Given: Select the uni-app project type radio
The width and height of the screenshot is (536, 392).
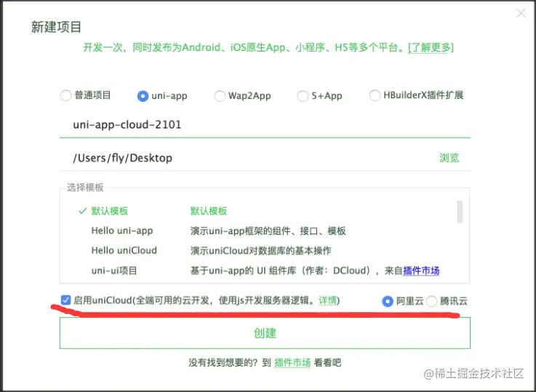Looking at the screenshot, I should (143, 96).
